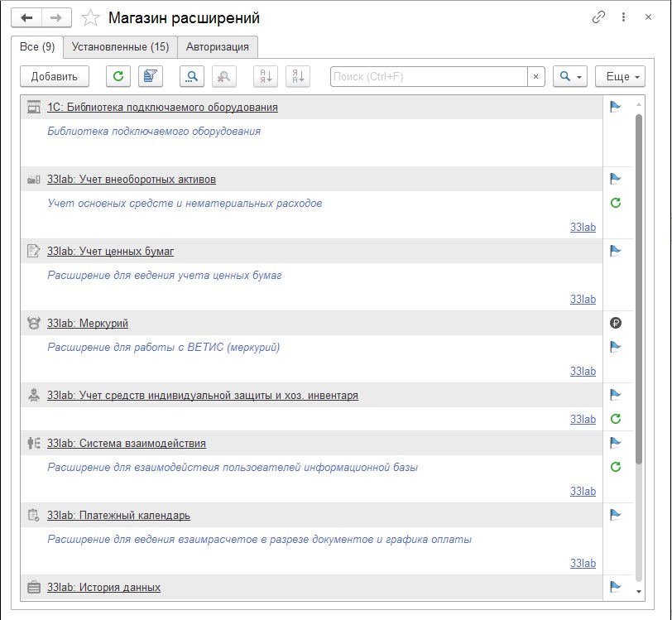The width and height of the screenshot is (672, 620).
Task: Switch to the Все (9) tab
Action: point(37,46)
